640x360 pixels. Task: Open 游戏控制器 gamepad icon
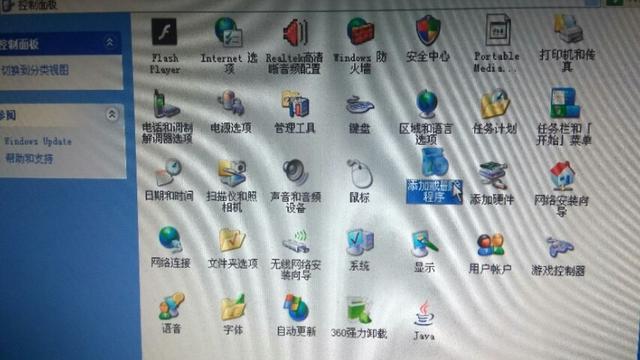[x=560, y=247]
